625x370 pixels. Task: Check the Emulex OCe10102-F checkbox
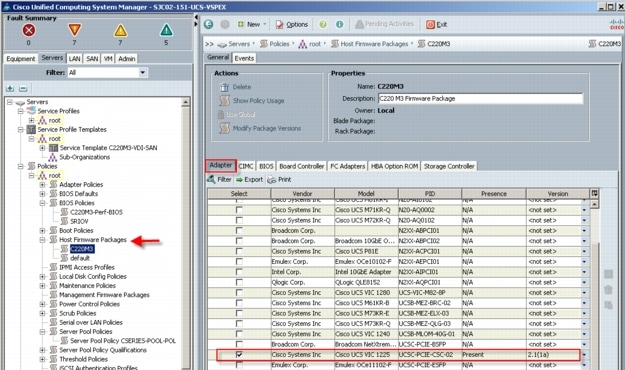pos(239,262)
